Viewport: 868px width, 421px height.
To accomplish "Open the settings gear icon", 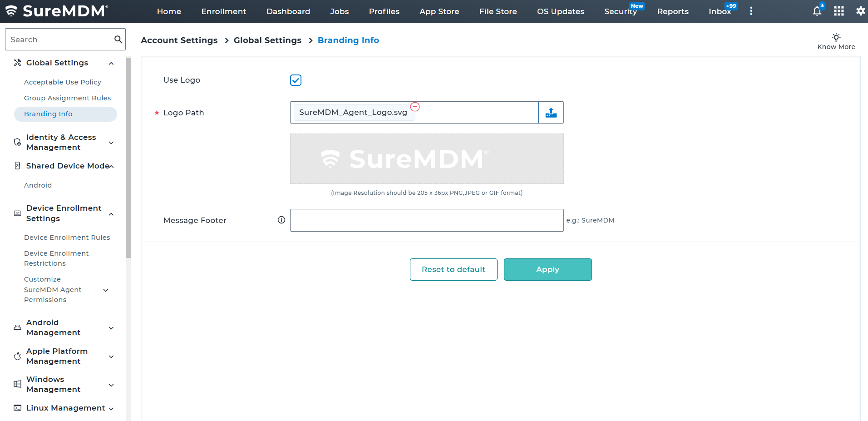I will tap(860, 11).
